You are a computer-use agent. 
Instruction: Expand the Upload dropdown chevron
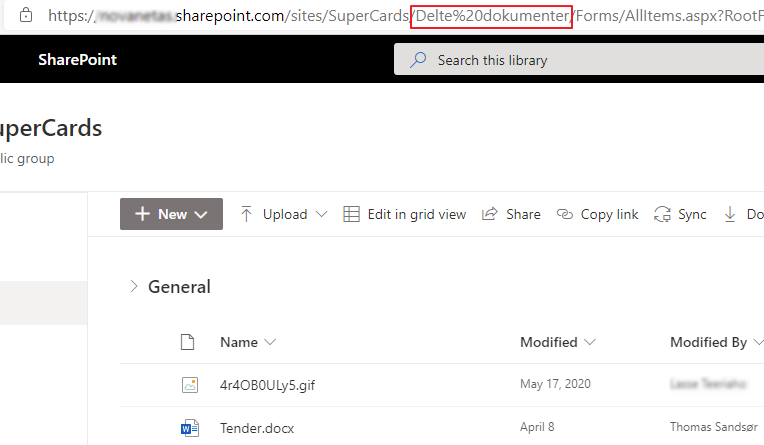point(321,214)
